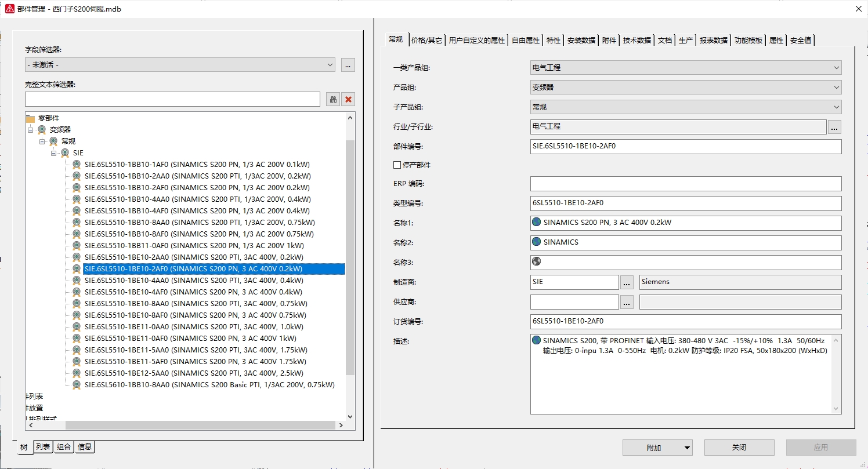The height and width of the screenshot is (469, 868).
Task: Switch to the 信息 view tab
Action: pyautogui.click(x=85, y=447)
